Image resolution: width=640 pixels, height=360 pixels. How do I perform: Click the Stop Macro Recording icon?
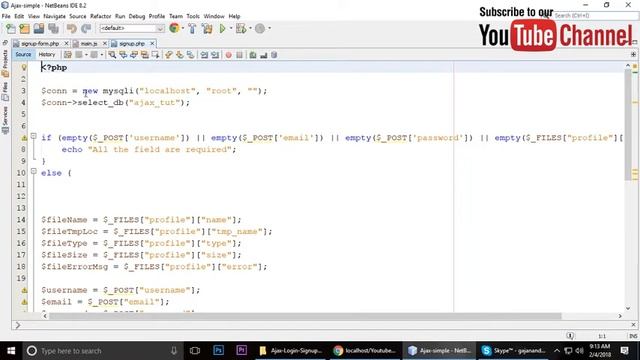(x=239, y=55)
